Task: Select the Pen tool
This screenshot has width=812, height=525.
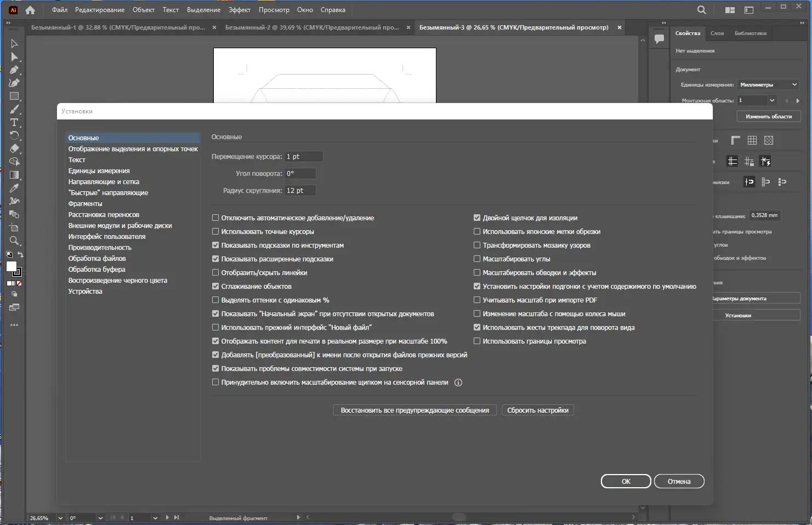Action: (x=14, y=70)
